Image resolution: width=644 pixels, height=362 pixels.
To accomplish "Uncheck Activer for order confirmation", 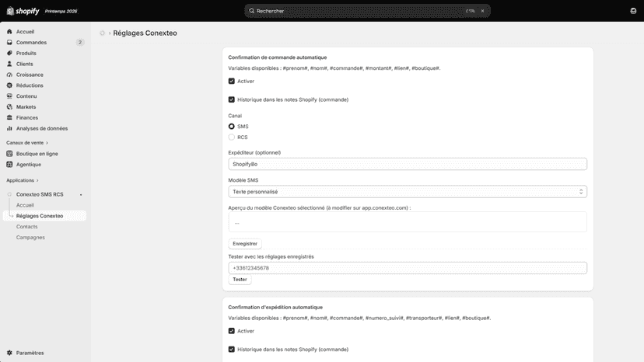I will (232, 81).
